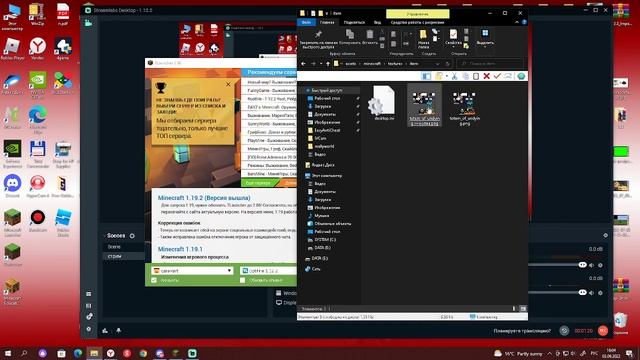
Task: Expand address bar history dropdown in Explorer
Action: point(437,64)
